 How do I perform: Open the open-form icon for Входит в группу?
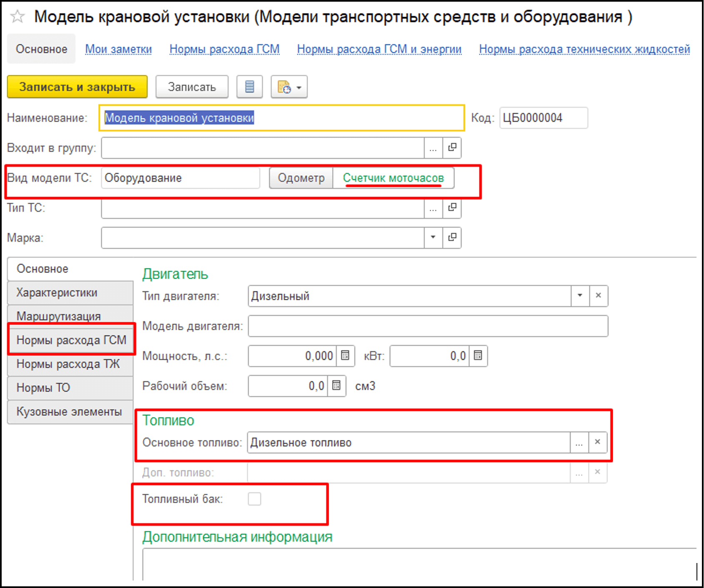click(452, 148)
